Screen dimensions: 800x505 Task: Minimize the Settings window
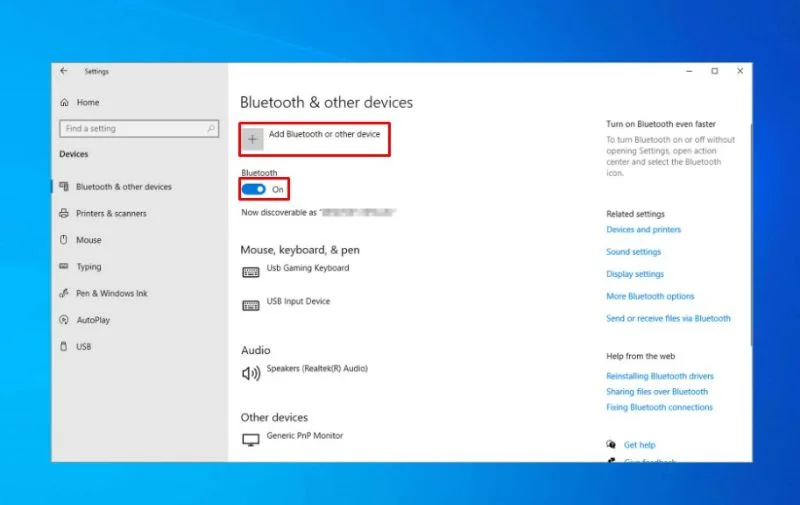click(x=689, y=71)
